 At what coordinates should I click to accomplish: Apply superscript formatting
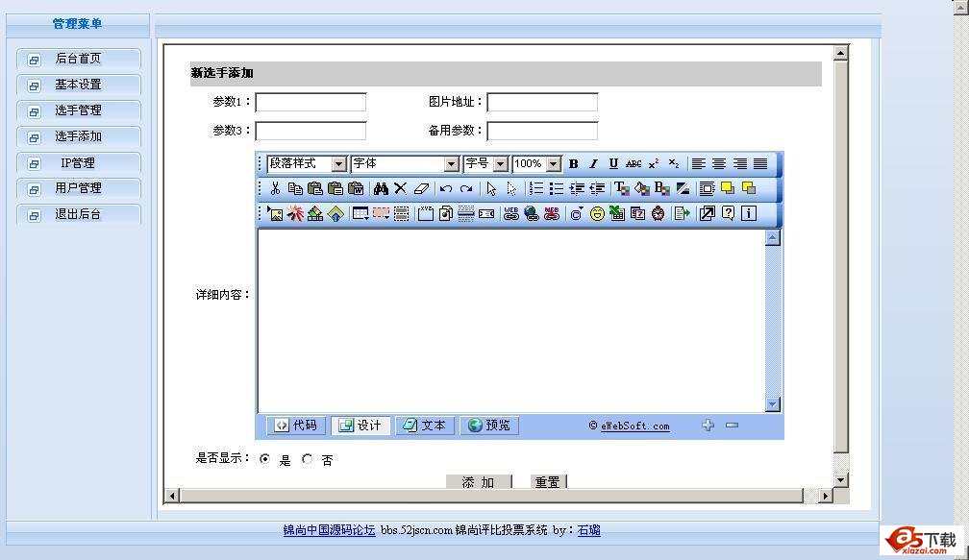(654, 163)
